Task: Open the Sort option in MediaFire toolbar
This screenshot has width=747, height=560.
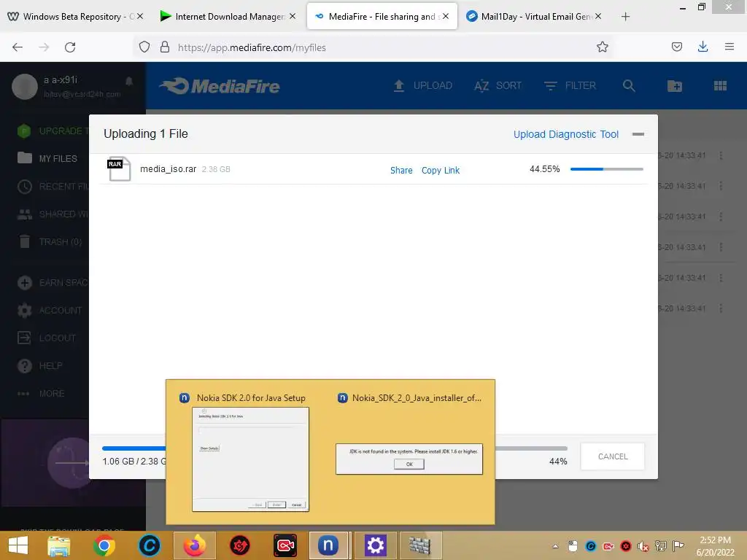Action: (x=498, y=86)
